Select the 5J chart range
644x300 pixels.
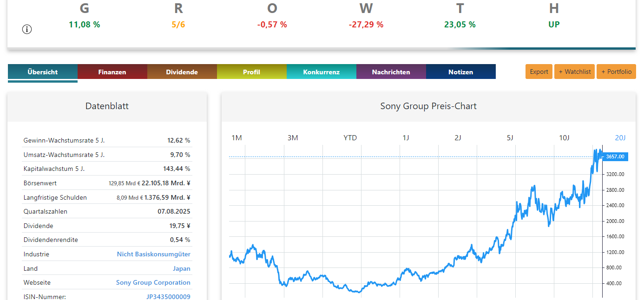click(510, 138)
